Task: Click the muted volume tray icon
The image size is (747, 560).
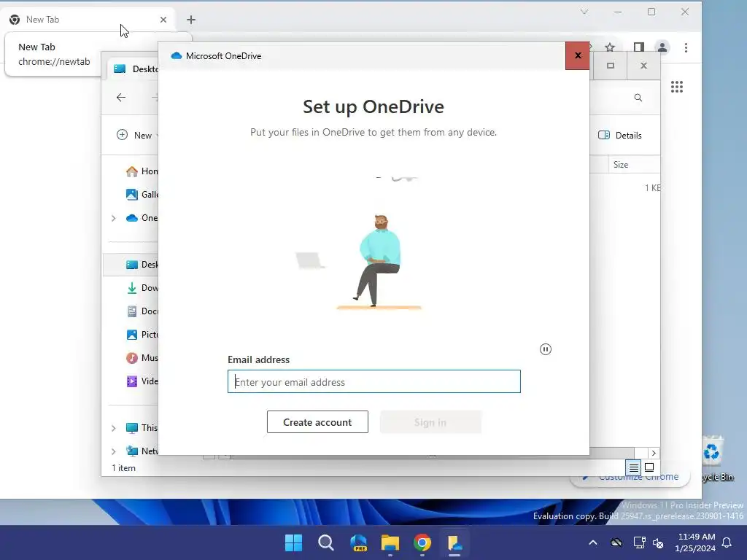Action: 658,542
